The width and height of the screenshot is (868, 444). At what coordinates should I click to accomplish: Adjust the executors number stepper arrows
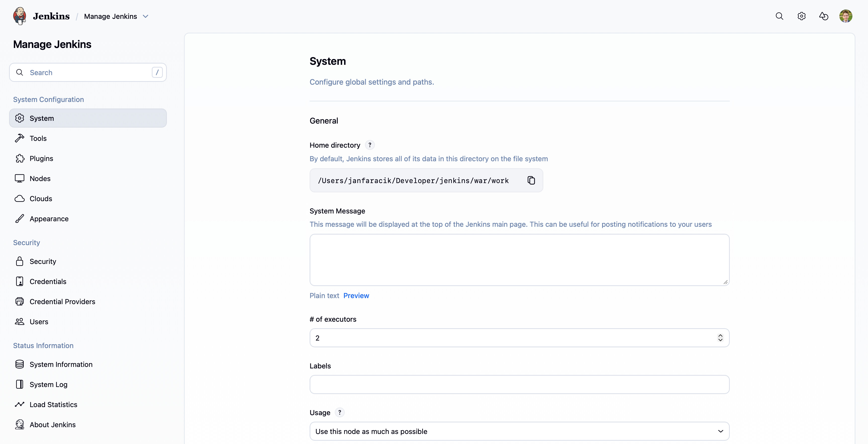720,338
